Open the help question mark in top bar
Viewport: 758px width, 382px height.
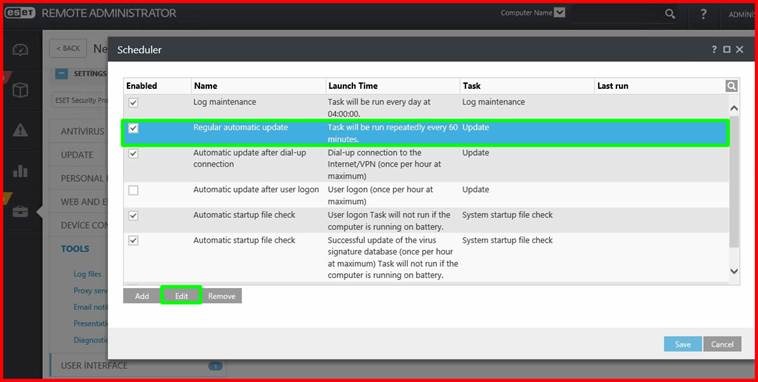tap(703, 14)
